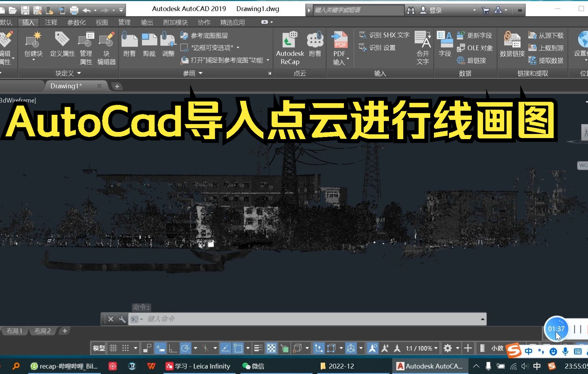Launch Autodesk ReCap from point cloud panel
This screenshot has width=588, height=374.
click(x=290, y=48)
